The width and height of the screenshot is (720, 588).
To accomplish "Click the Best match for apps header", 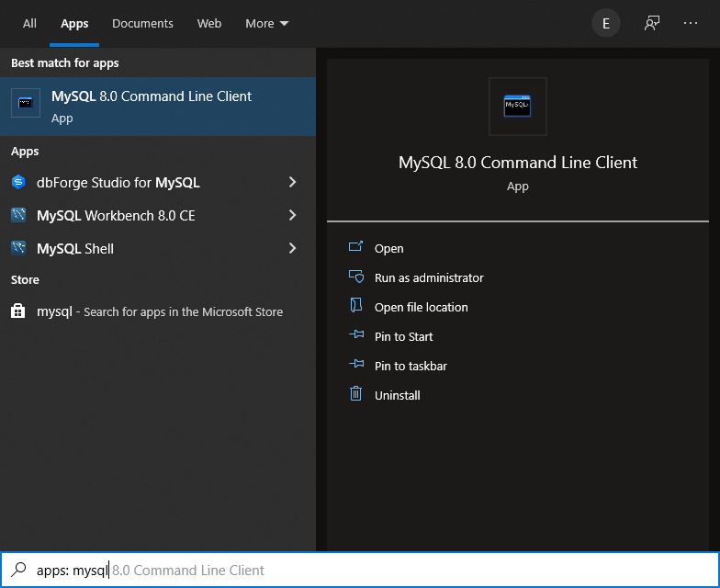I will [x=64, y=62].
